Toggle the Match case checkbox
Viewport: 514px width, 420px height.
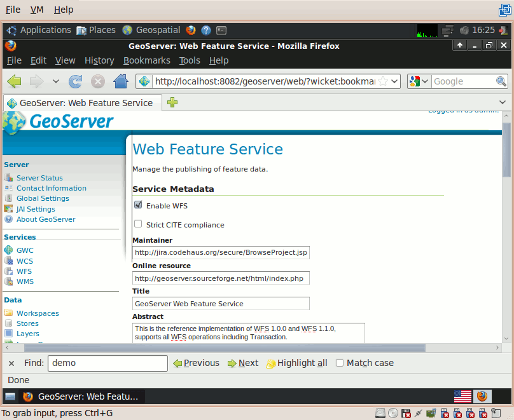pos(340,363)
